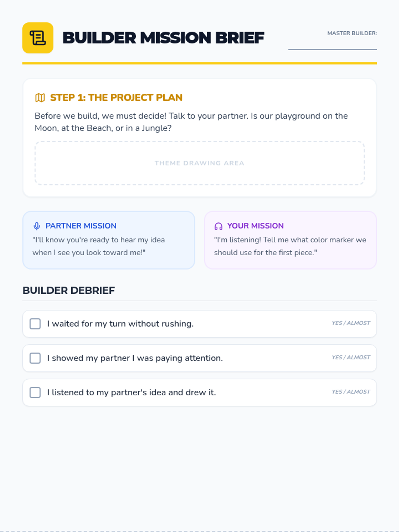The width and height of the screenshot is (399, 532).
Task: Check the 'I waited for my turn' box
Action: (x=35, y=324)
